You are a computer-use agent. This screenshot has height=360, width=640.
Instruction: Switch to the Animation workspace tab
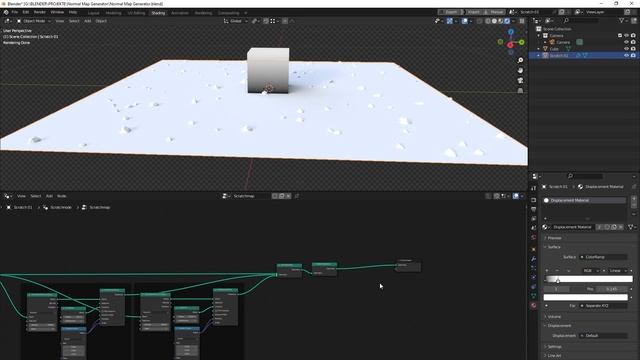180,13
